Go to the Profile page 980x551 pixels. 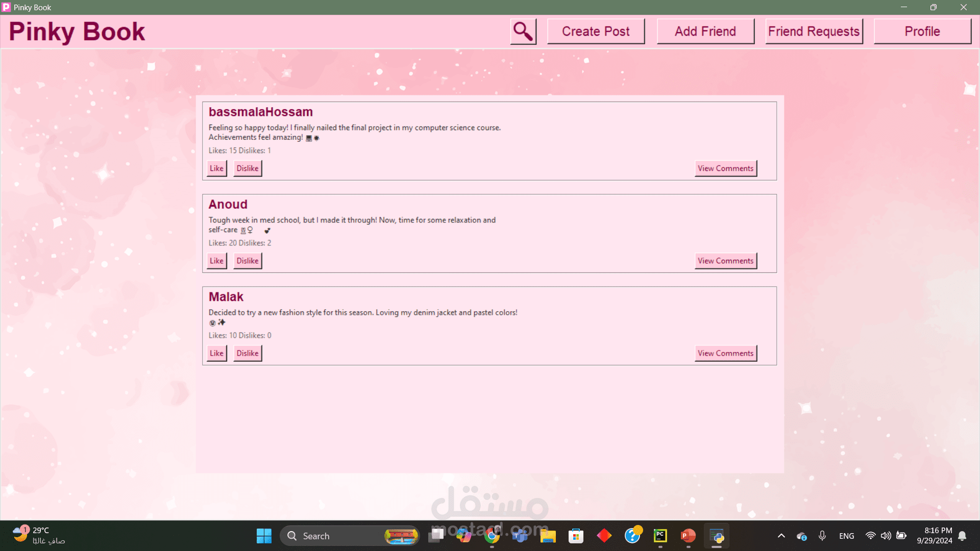click(x=922, y=32)
